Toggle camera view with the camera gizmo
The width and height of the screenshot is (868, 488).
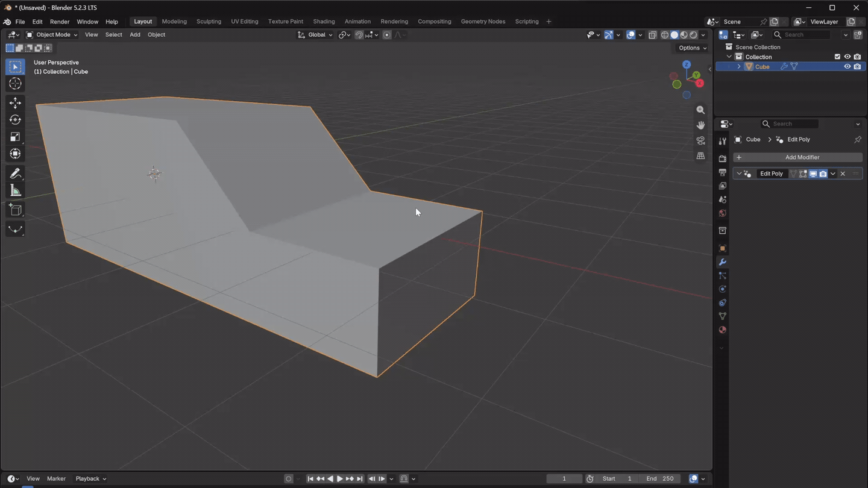[700, 140]
